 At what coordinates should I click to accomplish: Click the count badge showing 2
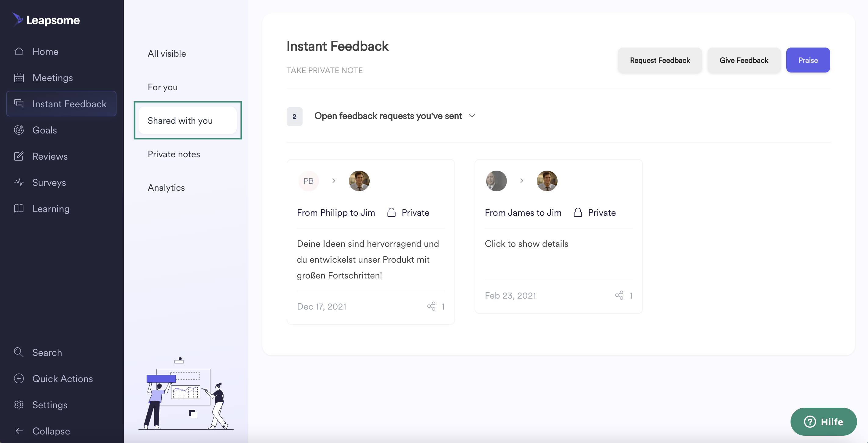[295, 116]
